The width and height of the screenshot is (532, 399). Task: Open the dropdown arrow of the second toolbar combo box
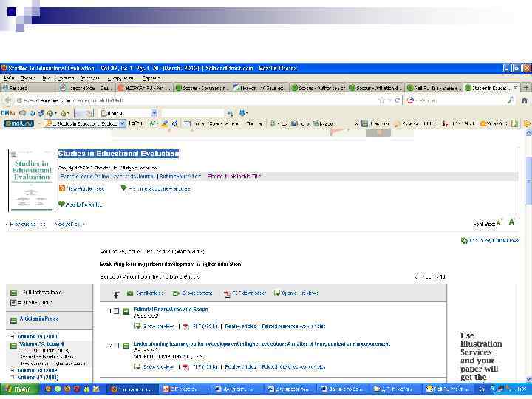coord(154,112)
